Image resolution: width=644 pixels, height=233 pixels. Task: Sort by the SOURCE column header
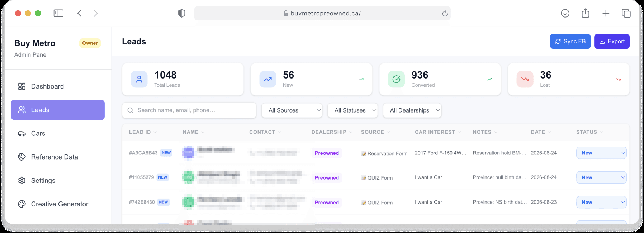tap(375, 132)
